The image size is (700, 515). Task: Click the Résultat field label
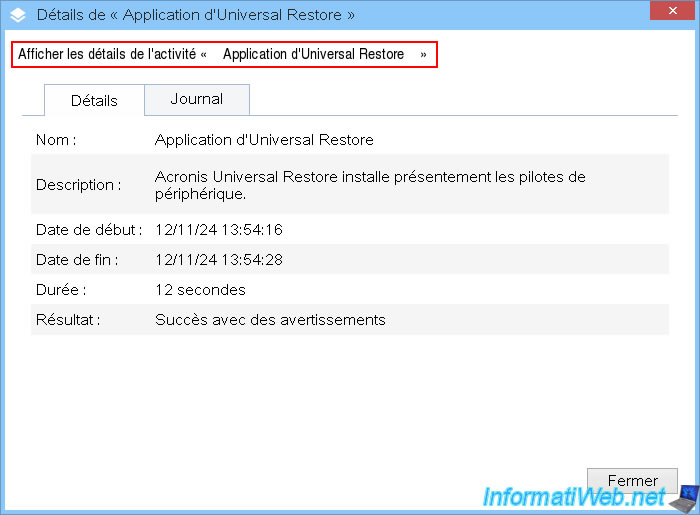click(x=68, y=320)
